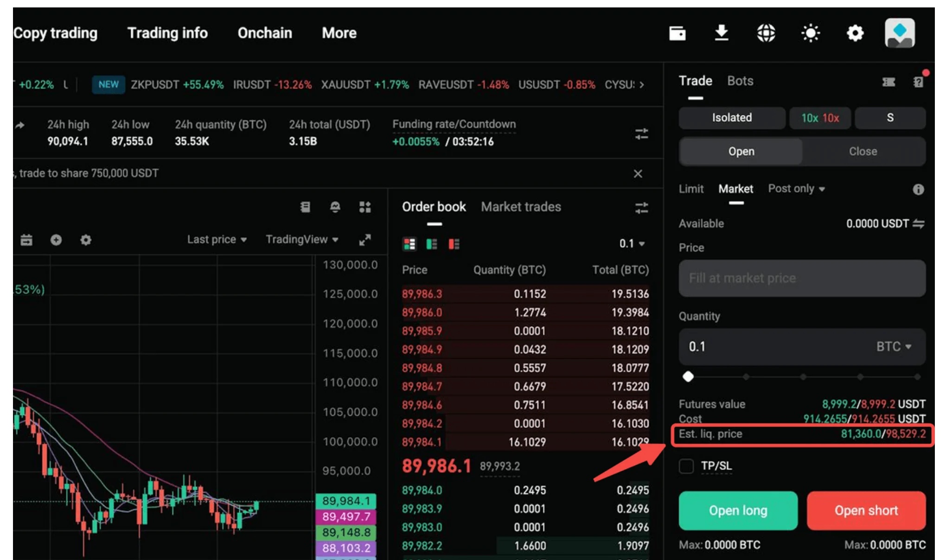Open the price alert bell icon
The width and height of the screenshot is (946, 560).
[335, 207]
